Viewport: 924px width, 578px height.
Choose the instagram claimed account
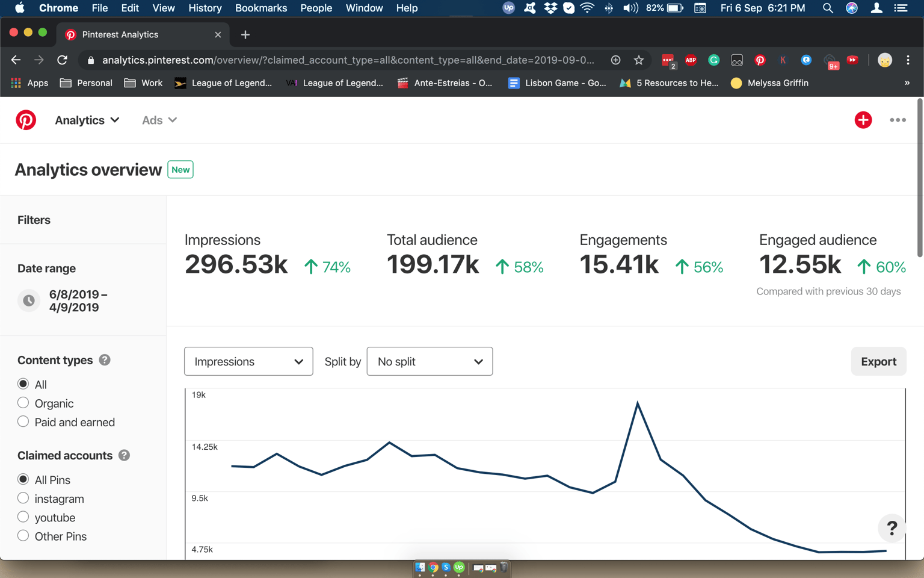23,498
